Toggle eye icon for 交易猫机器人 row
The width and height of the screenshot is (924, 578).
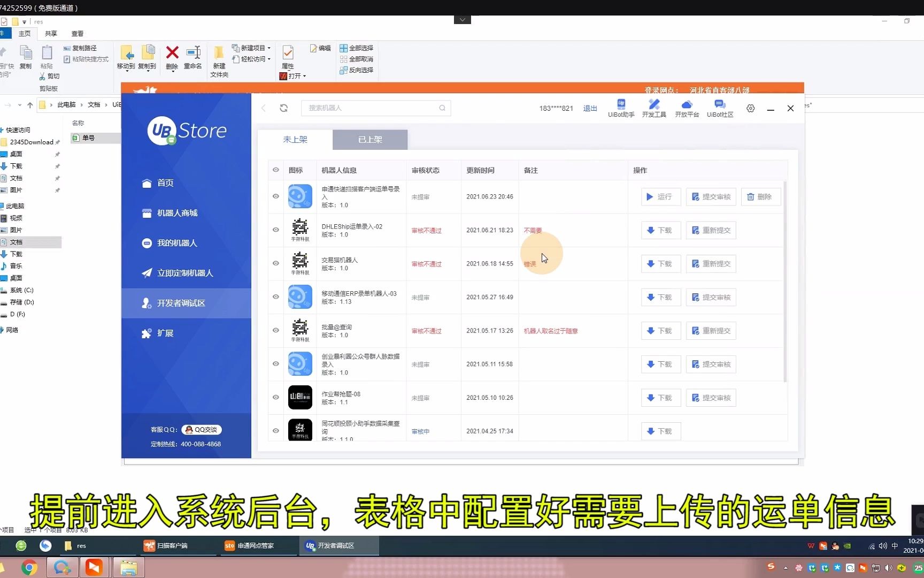point(276,263)
